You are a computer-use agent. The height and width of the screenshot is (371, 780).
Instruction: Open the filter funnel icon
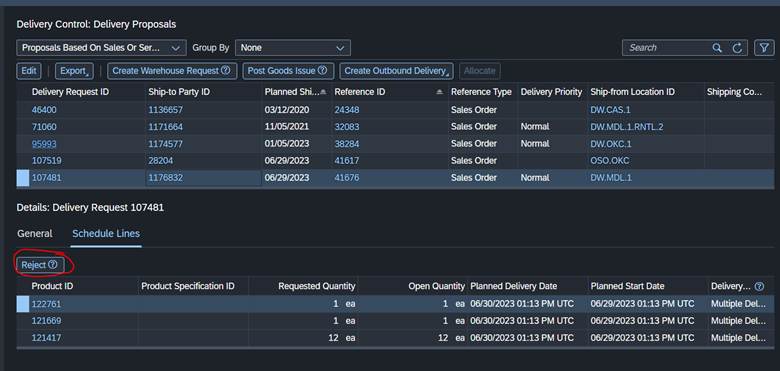pos(764,48)
